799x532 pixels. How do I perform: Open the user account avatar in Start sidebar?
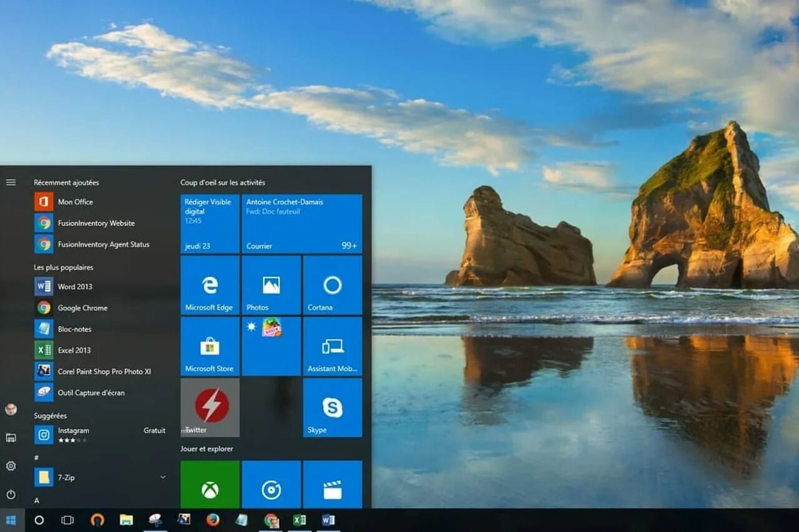click(x=11, y=409)
